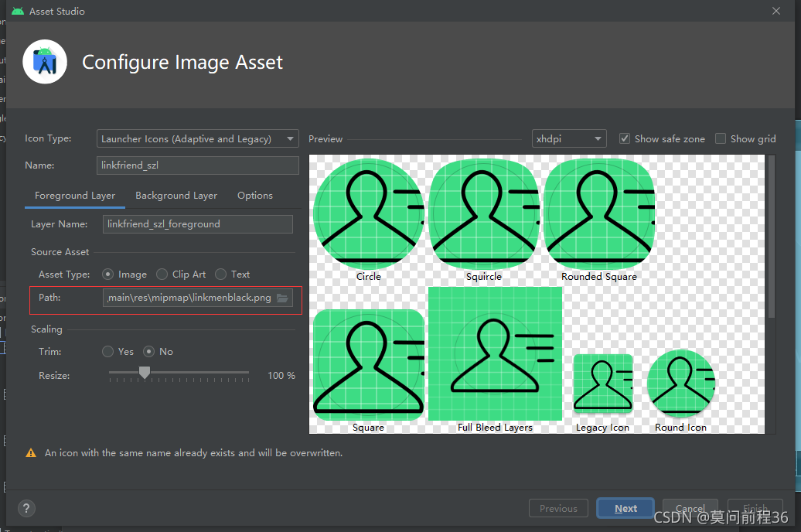Image resolution: width=801 pixels, height=532 pixels.
Task: Click the Resize slider handle
Action: point(145,373)
